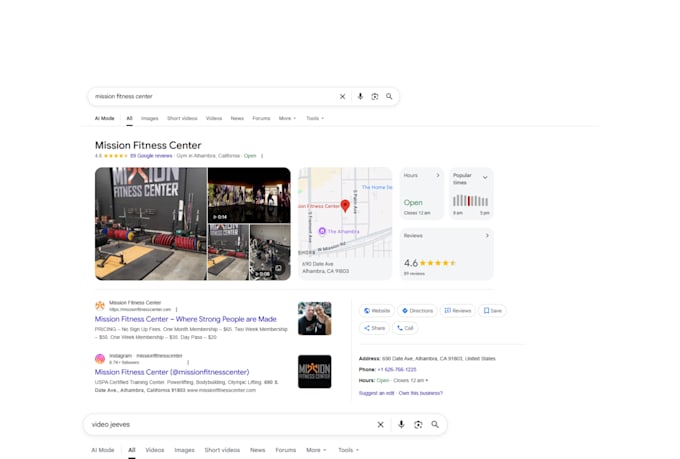Click 'Suggest an edit' link
The height and width of the screenshot is (459, 680).
click(x=376, y=393)
